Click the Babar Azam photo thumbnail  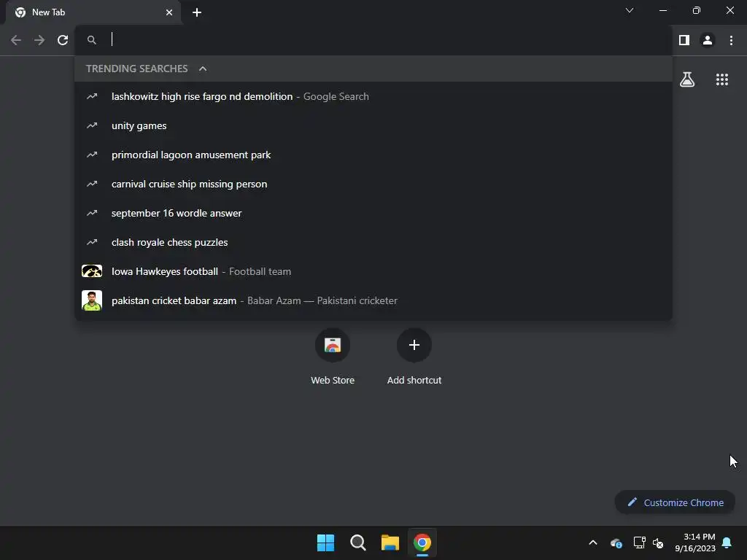(92, 300)
